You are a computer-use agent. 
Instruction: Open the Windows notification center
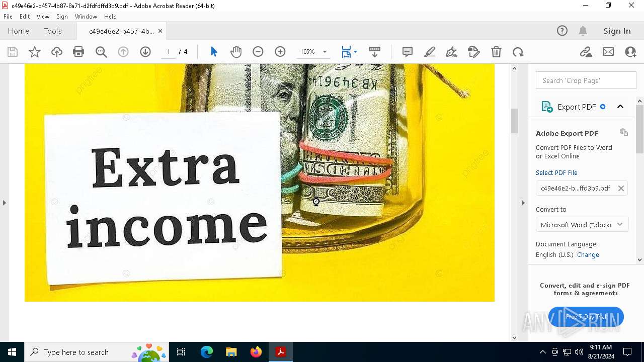(x=627, y=352)
